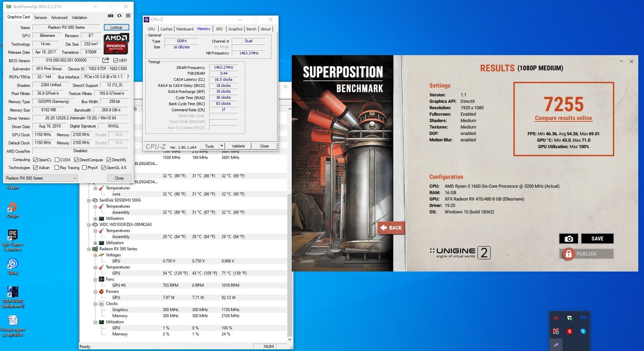The height and width of the screenshot is (351, 644).
Task: Toggle the CUDA checkbox
Action: click(56, 159)
